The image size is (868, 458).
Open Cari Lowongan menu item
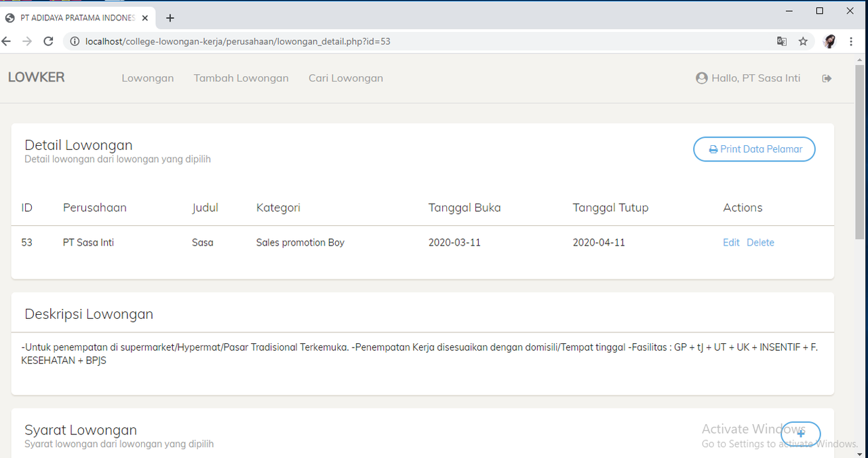point(346,78)
